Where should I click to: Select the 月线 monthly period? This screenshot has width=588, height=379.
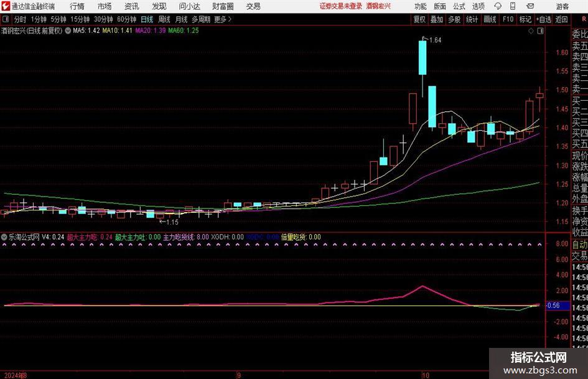point(181,19)
